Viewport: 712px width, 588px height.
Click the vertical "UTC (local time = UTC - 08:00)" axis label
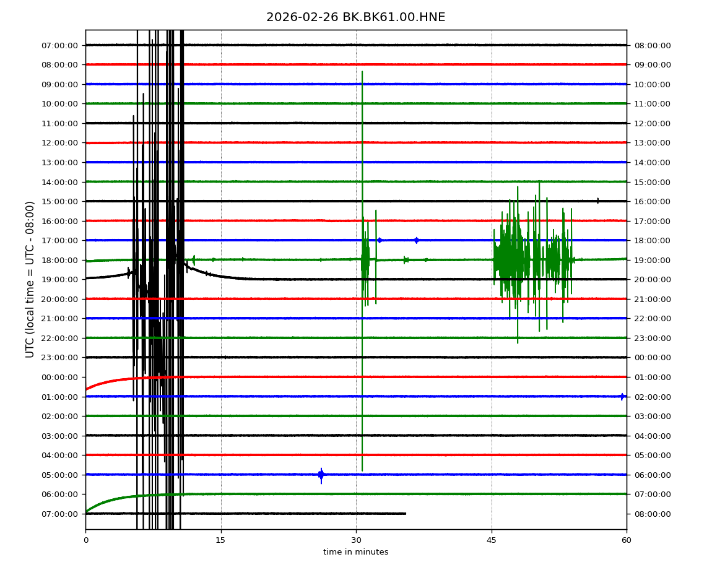coord(30,279)
